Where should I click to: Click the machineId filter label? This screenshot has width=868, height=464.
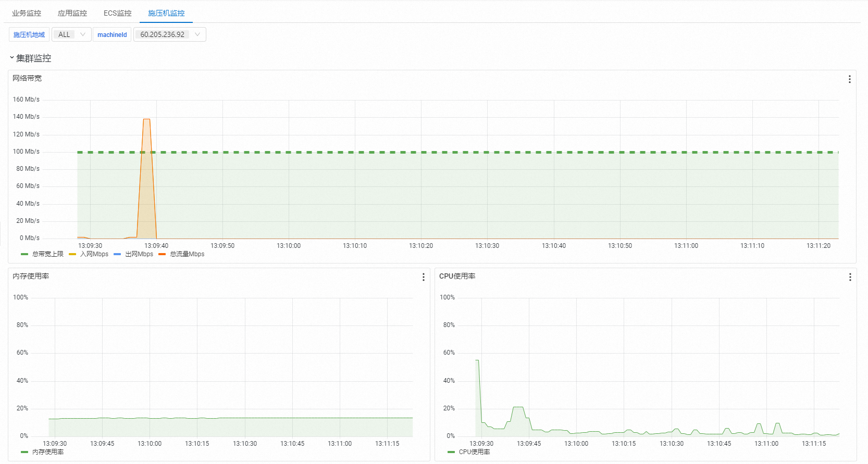[x=112, y=34]
